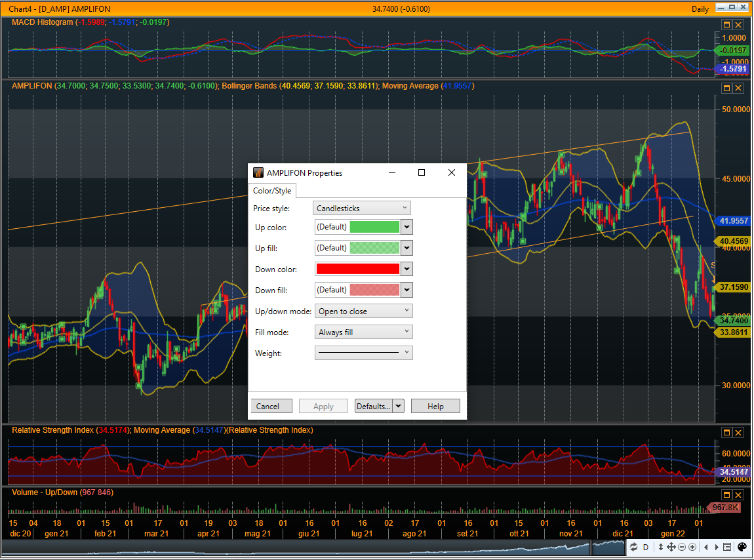The image size is (754, 560).
Task: Expand the Defaults button arrow menu
Action: [x=398, y=406]
